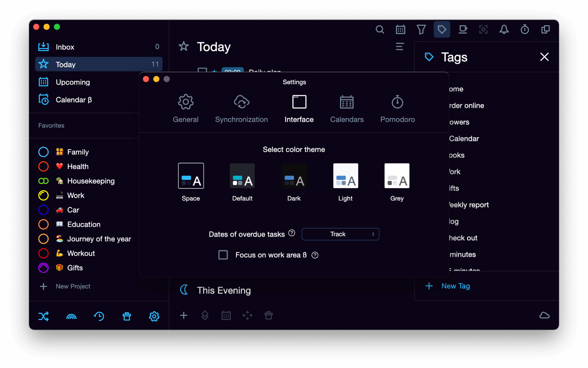Screen dimensions: 588x368
Task: Select the Dark color theme
Action: click(294, 182)
